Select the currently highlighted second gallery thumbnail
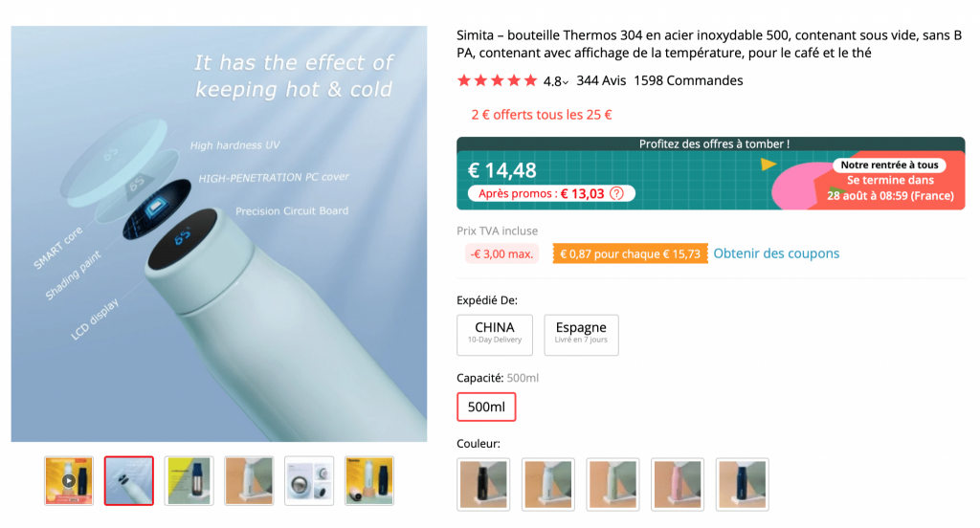This screenshot has width=980, height=528. 128,480
